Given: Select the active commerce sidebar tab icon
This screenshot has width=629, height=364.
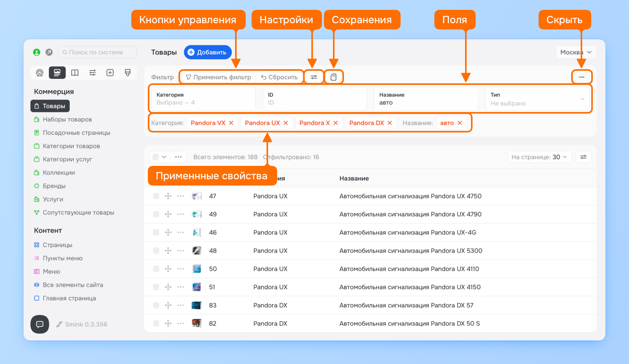Looking at the screenshot, I should [x=57, y=73].
